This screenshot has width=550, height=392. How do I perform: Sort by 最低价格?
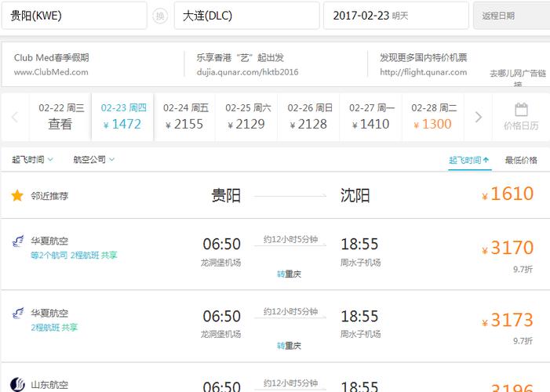point(521,161)
